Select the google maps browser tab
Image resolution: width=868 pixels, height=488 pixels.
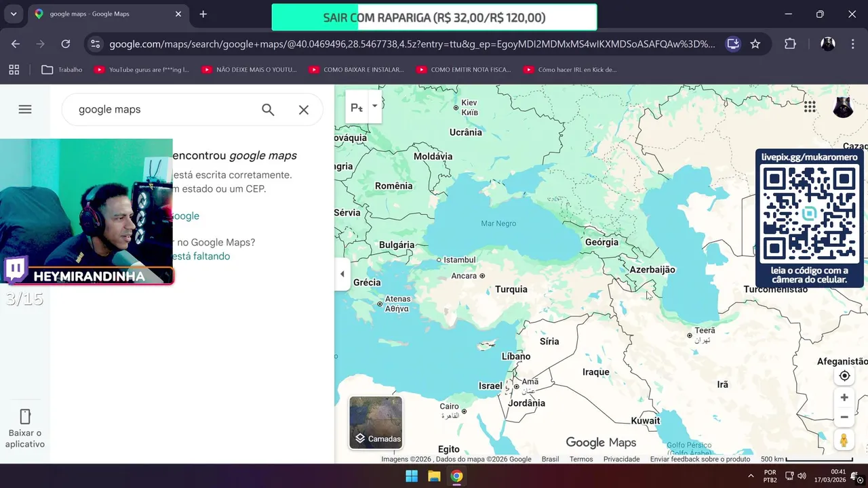[x=108, y=14]
